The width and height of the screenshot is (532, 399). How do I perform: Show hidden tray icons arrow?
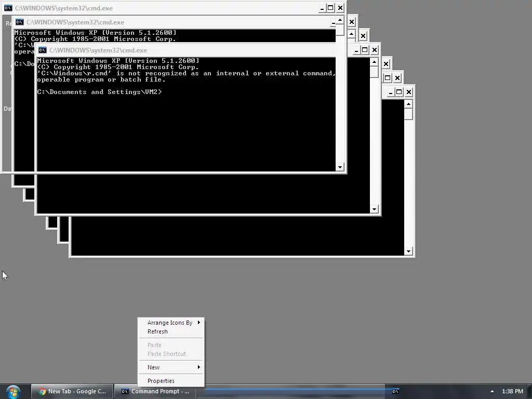[492, 392]
